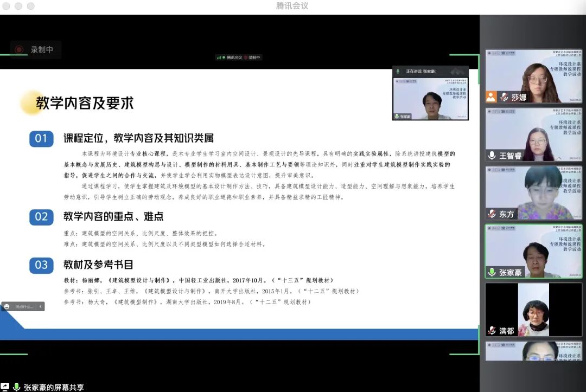Mute 王智睿's microphone
The image size is (586, 392).
tap(491, 156)
